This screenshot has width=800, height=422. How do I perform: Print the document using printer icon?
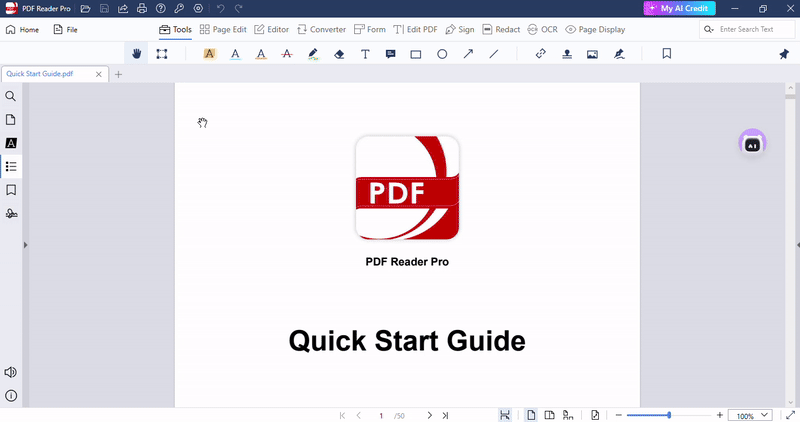tap(142, 9)
